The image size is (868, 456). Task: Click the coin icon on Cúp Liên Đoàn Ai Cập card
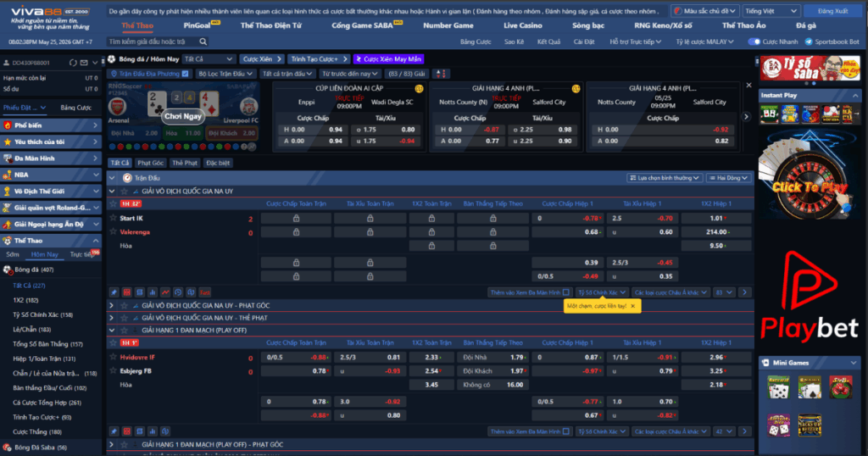click(419, 88)
